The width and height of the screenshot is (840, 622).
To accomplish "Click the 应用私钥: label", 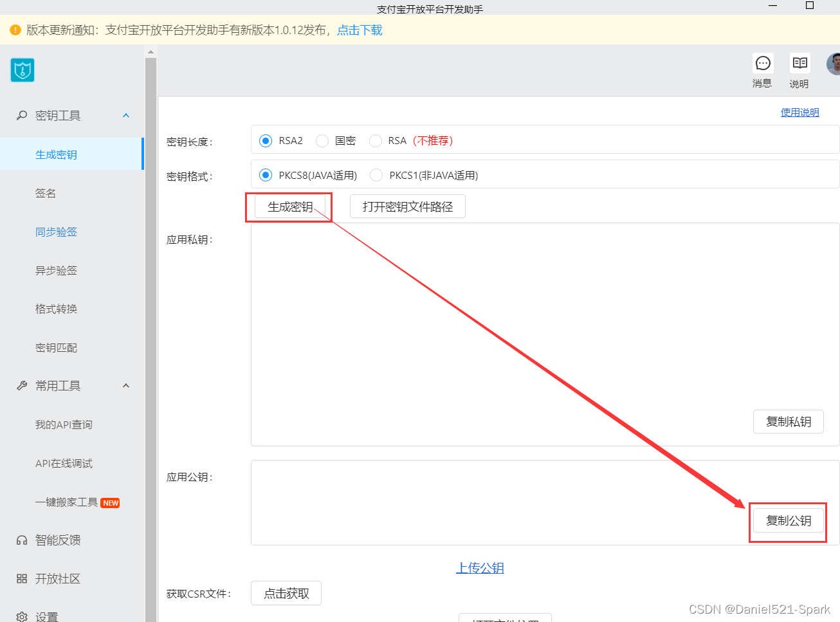I will (190, 239).
